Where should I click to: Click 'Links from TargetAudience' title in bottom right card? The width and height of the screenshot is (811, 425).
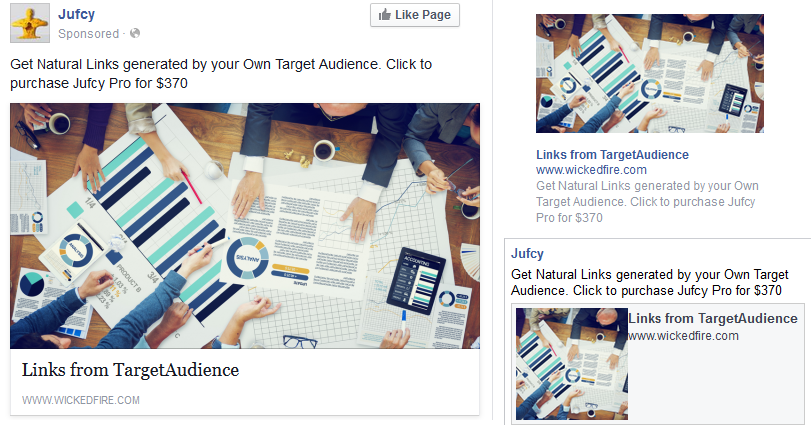pyautogui.click(x=713, y=318)
